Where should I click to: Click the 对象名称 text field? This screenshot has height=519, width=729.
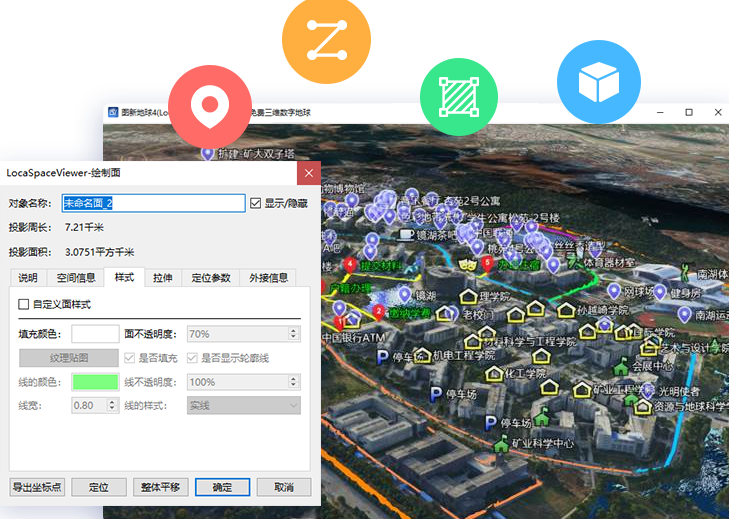point(153,203)
